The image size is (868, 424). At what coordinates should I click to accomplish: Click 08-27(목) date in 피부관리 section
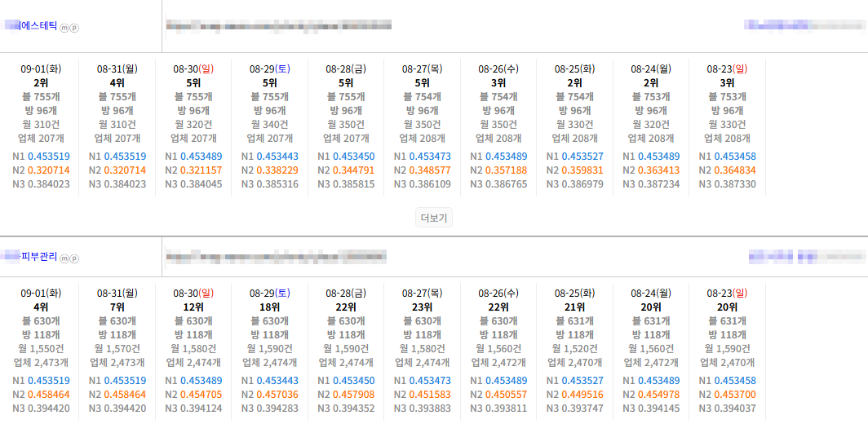click(x=422, y=292)
